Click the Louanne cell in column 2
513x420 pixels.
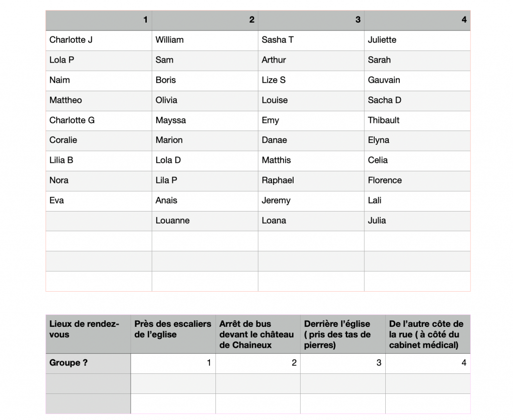tap(205, 221)
